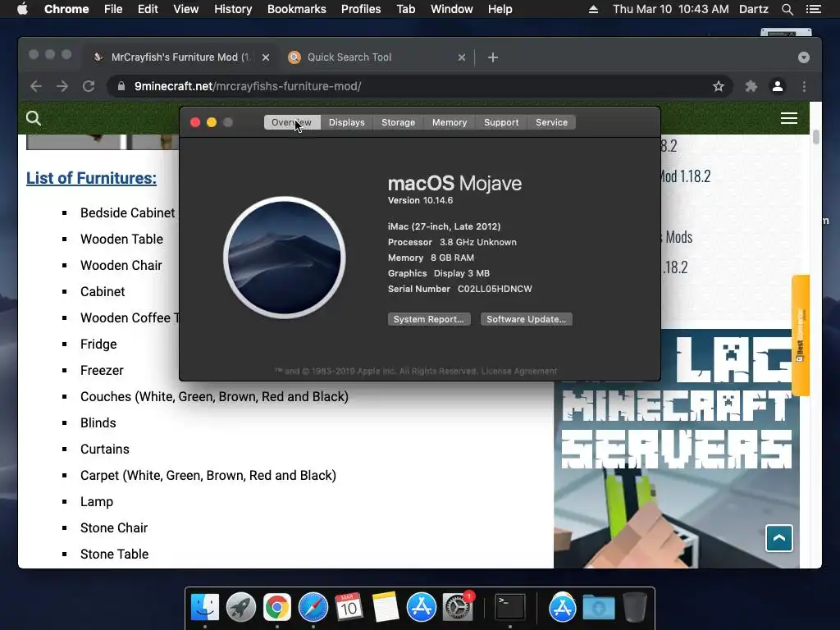Click the yellow side tab on webpage

(x=801, y=336)
